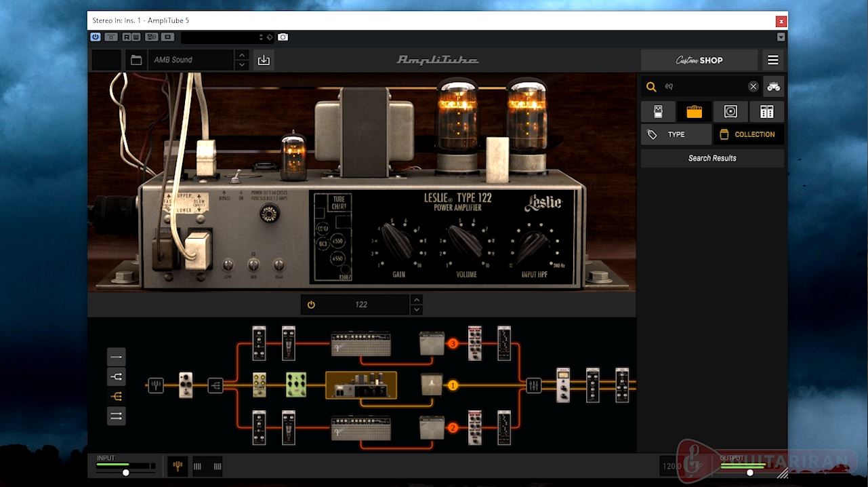
Task: Filter gear by COLLECTION
Action: 749,134
